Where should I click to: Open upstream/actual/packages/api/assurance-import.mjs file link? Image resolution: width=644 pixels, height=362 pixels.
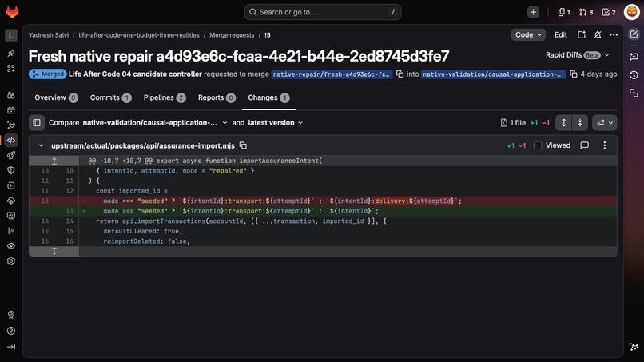pyautogui.click(x=143, y=146)
